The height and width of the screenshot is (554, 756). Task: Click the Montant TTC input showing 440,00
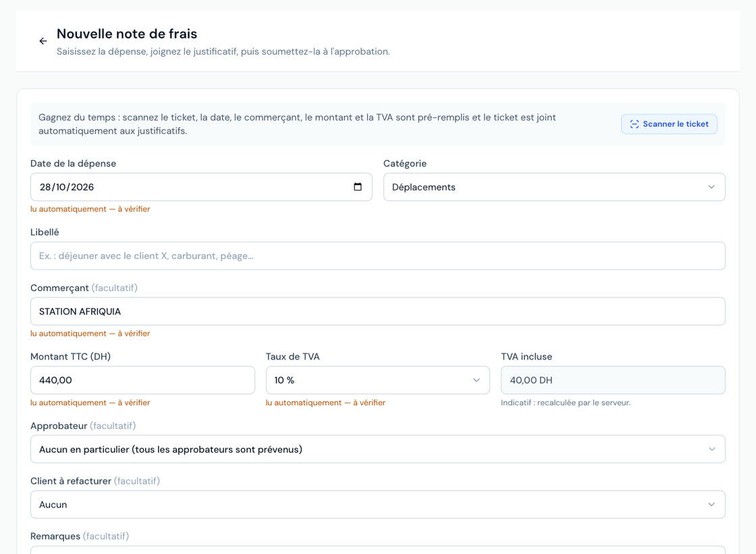(x=142, y=380)
